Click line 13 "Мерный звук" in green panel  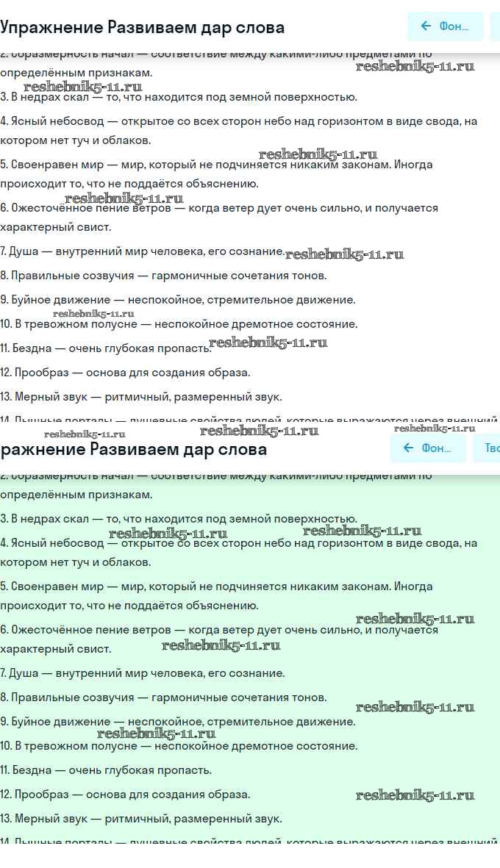[141, 819]
